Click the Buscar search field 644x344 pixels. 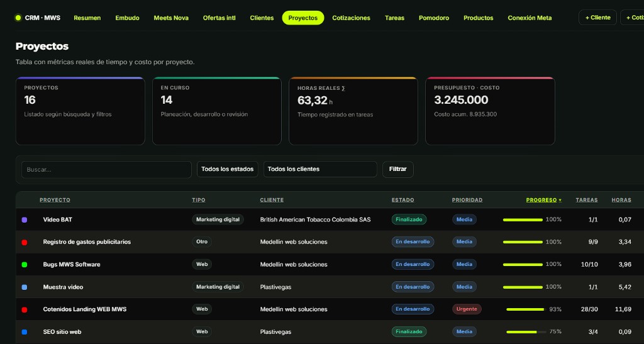tap(106, 170)
